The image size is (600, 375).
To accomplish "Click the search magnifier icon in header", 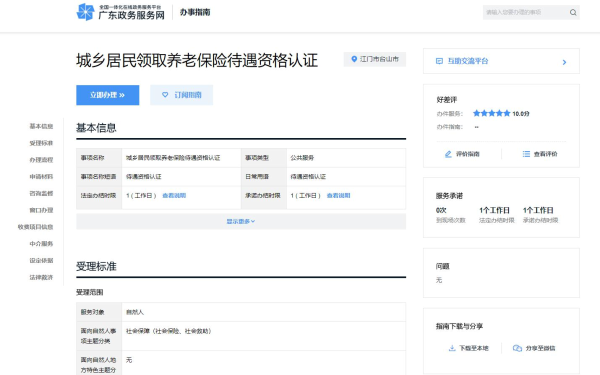I will tap(573, 12).
